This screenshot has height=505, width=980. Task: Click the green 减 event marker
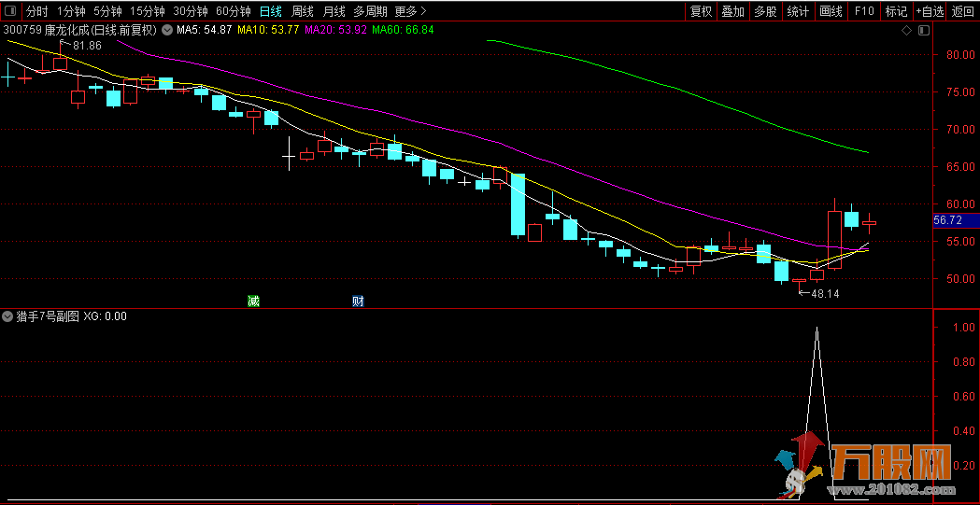click(253, 302)
